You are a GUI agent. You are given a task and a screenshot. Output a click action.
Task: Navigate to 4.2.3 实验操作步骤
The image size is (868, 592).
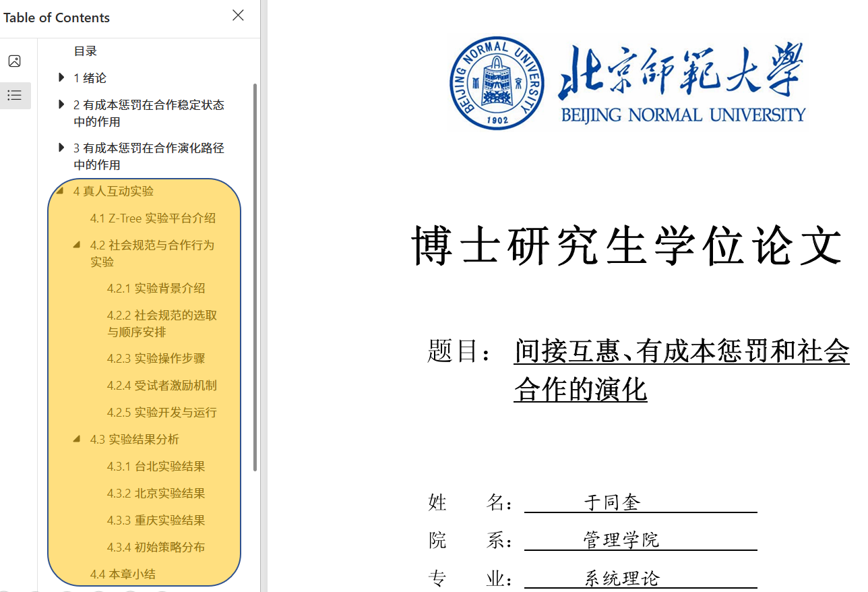pos(156,359)
